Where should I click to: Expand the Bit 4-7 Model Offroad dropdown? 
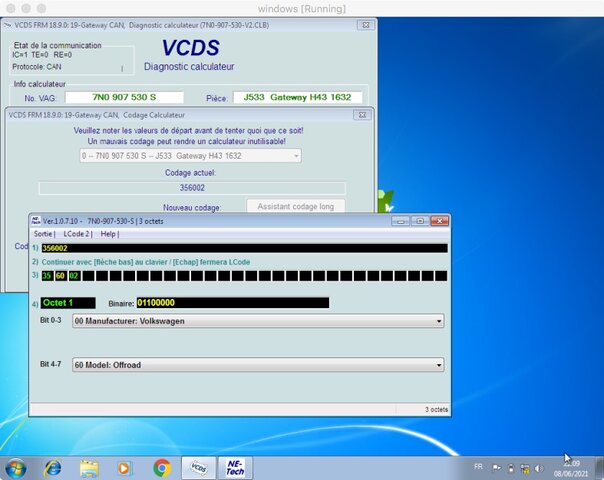point(258,365)
